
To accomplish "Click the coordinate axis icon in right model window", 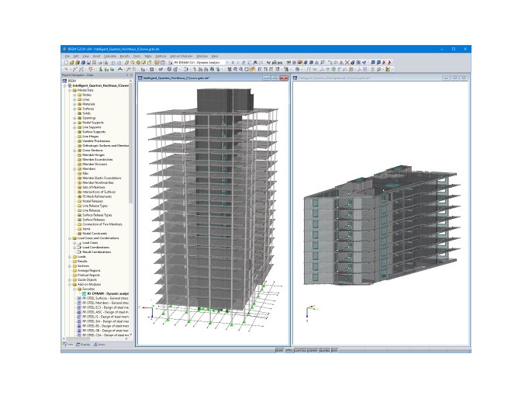I will 310,312.
